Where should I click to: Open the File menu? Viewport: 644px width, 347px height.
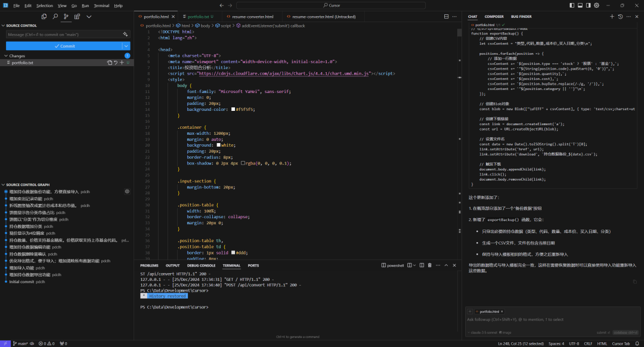17,6
